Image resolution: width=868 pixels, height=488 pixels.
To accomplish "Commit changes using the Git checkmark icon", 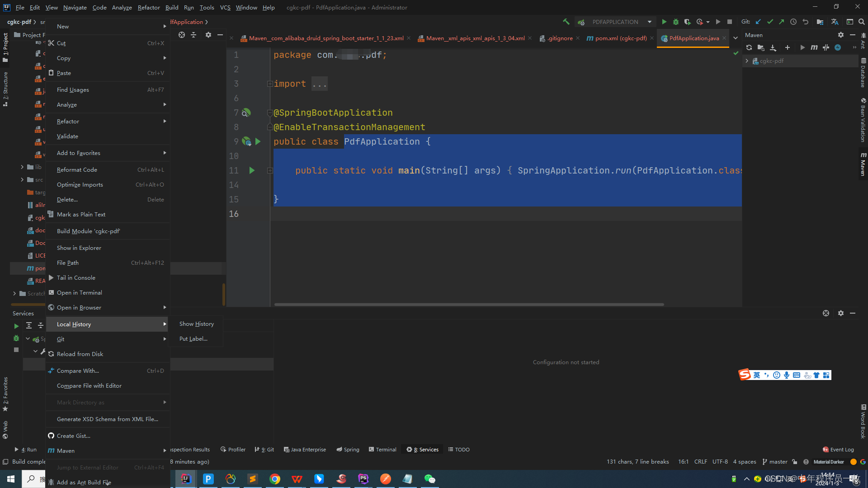I will pos(770,21).
